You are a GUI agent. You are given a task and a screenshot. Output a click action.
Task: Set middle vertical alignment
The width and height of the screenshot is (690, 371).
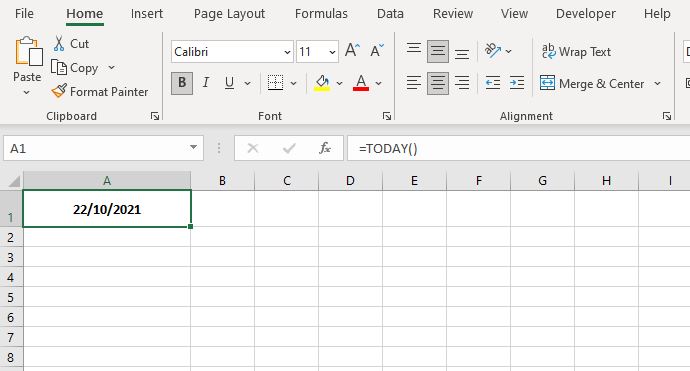(438, 51)
